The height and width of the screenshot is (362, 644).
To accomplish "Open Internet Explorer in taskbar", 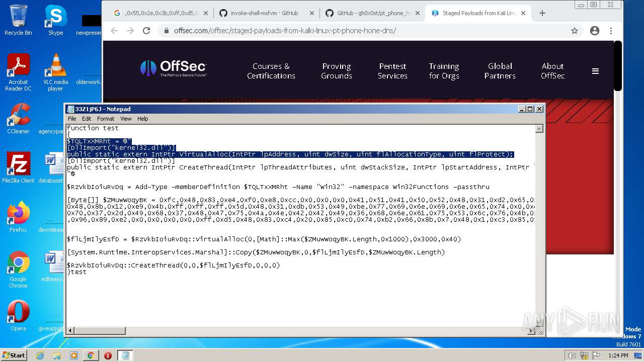I will [40, 355].
